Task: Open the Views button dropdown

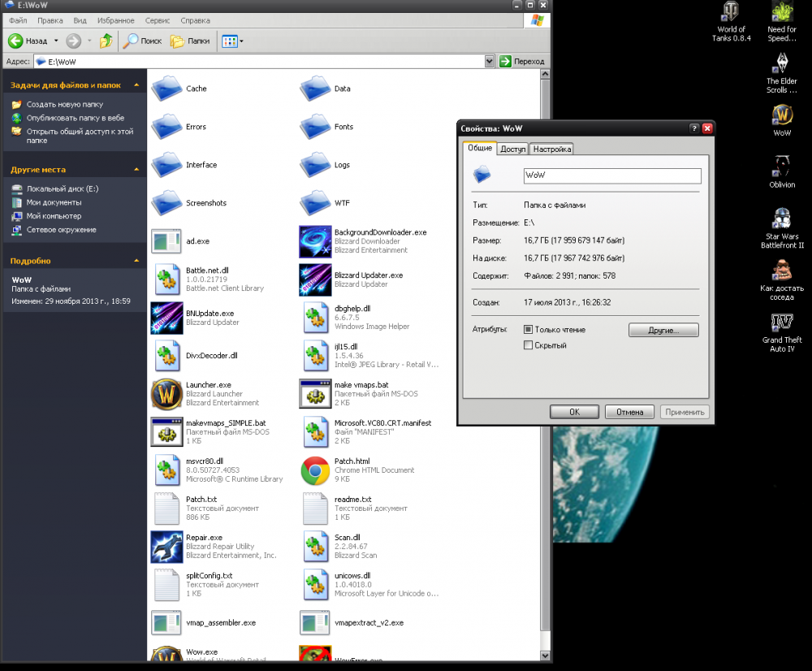Action: click(241, 41)
